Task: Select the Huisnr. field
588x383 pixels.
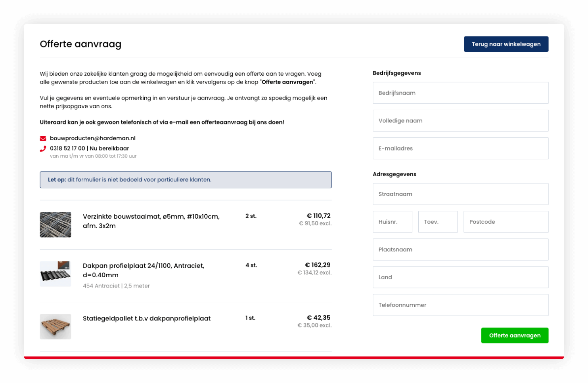Action: (x=392, y=221)
